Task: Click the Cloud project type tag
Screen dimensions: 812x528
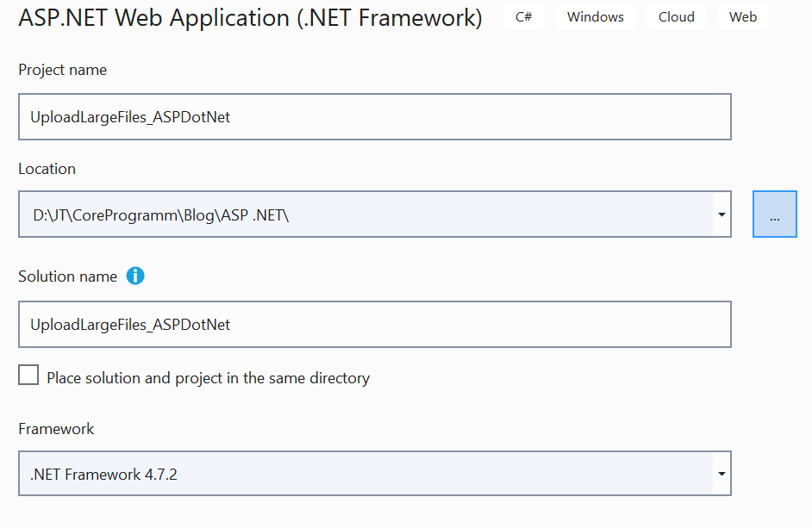Action: (x=677, y=17)
